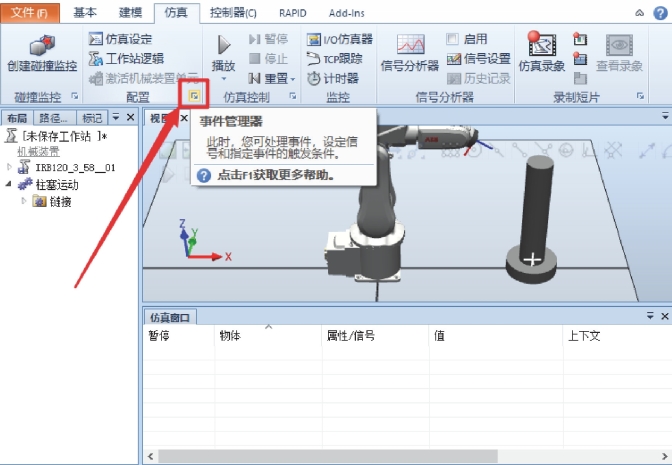
Task: Select the 标记 panel tab
Action: (x=92, y=118)
